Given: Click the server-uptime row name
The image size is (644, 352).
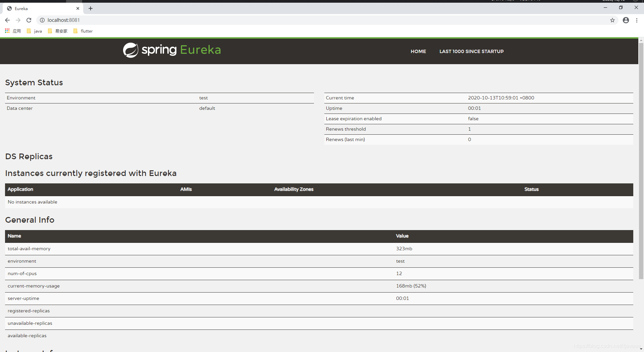Looking at the screenshot, I should click(x=23, y=299).
